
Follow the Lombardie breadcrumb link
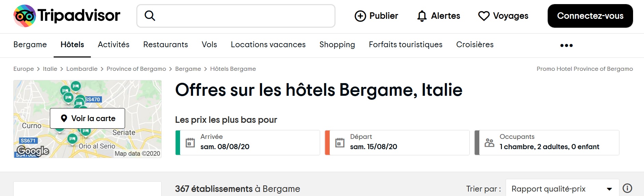click(x=82, y=69)
